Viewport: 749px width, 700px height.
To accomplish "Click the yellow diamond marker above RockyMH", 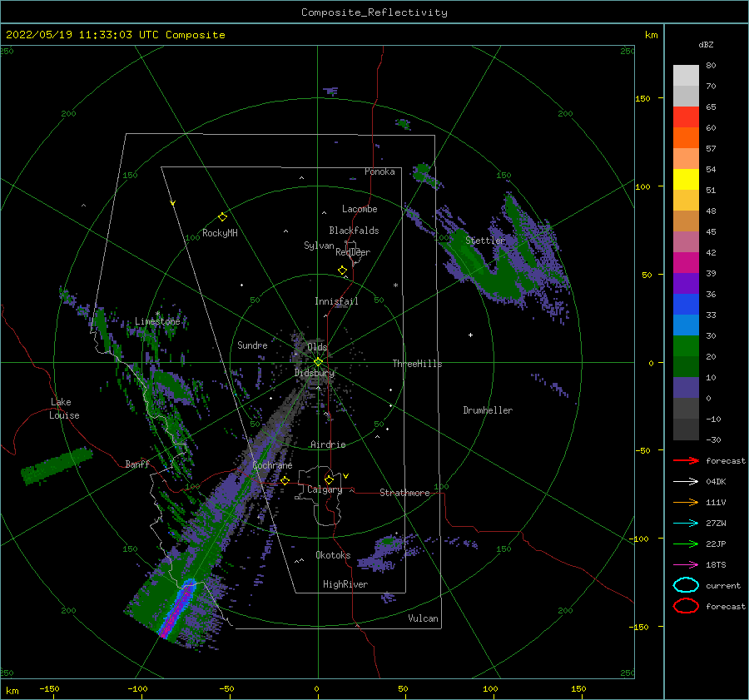I will (x=222, y=217).
